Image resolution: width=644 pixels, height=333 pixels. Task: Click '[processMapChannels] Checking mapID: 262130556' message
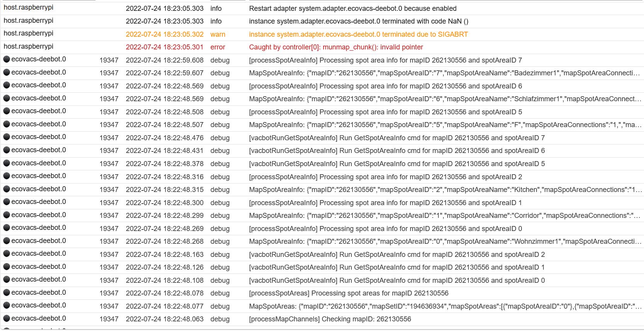pos(330,319)
